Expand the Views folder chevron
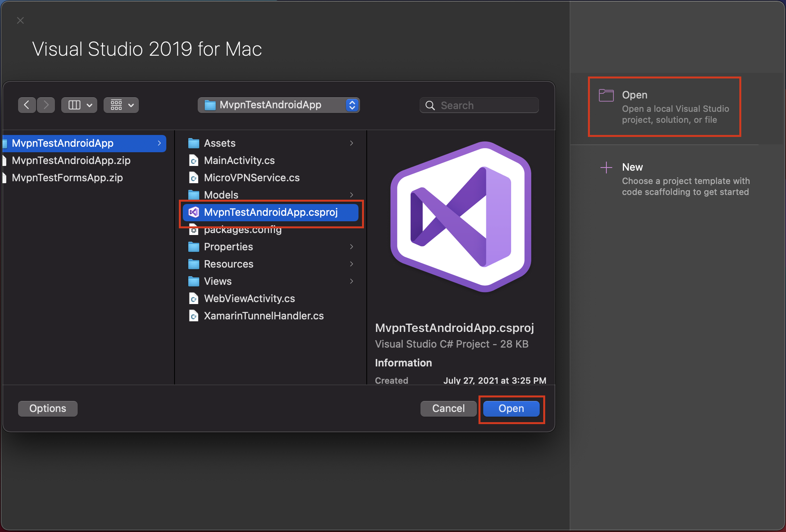 click(x=351, y=281)
